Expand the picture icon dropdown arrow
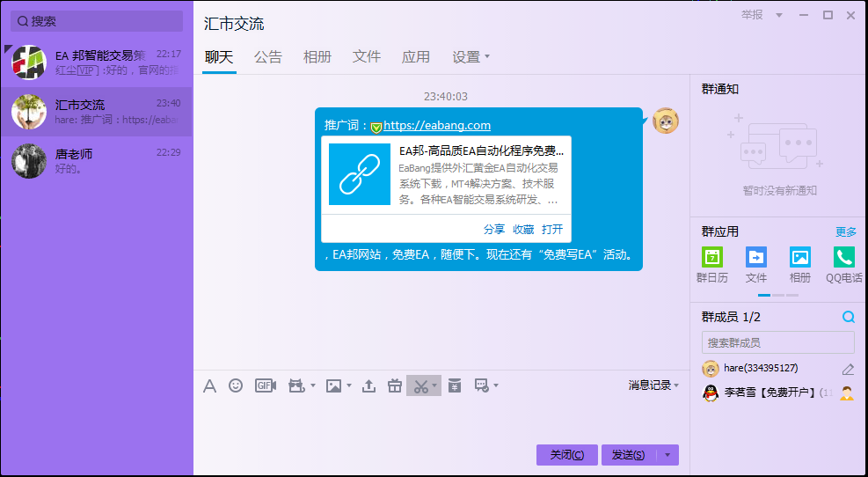The height and width of the screenshot is (477, 868). [349, 385]
